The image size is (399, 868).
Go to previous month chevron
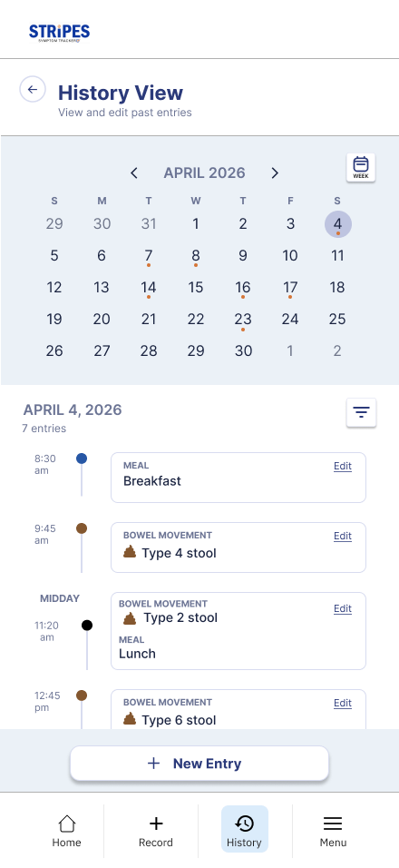[x=134, y=173]
